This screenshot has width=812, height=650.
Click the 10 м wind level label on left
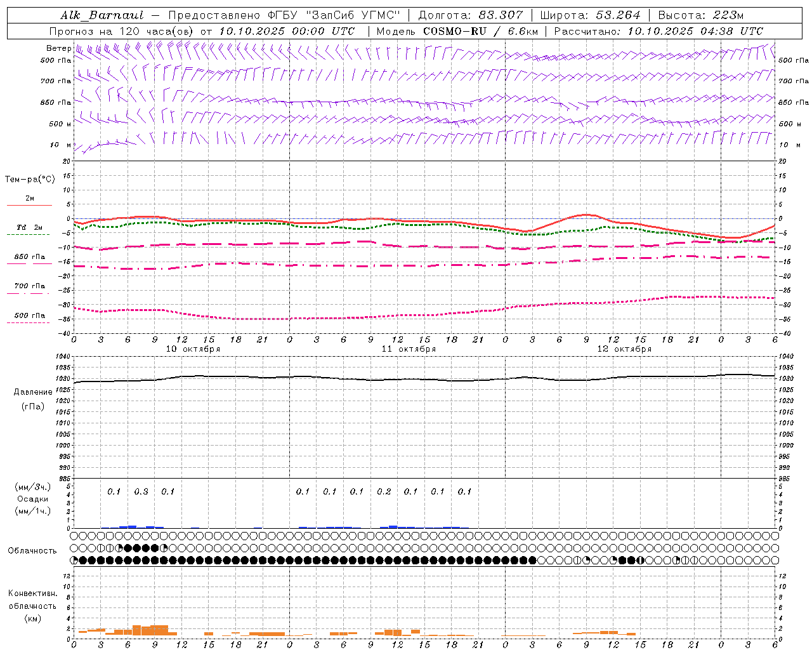click(x=60, y=145)
